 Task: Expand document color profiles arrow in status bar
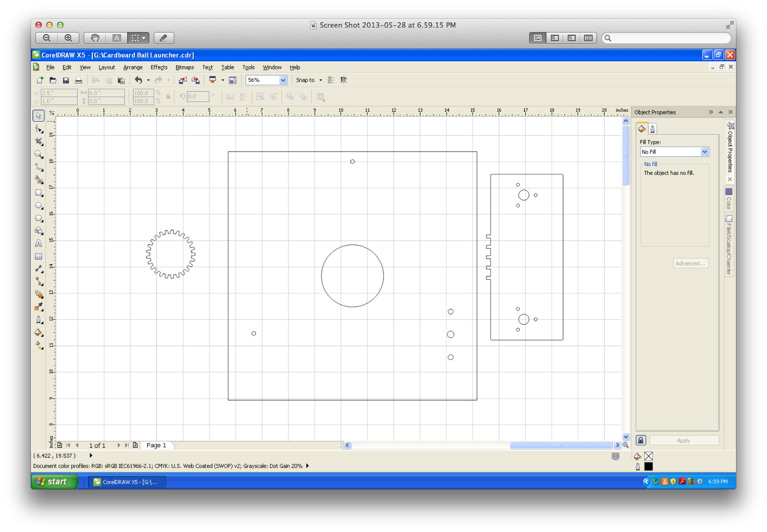pyautogui.click(x=307, y=466)
